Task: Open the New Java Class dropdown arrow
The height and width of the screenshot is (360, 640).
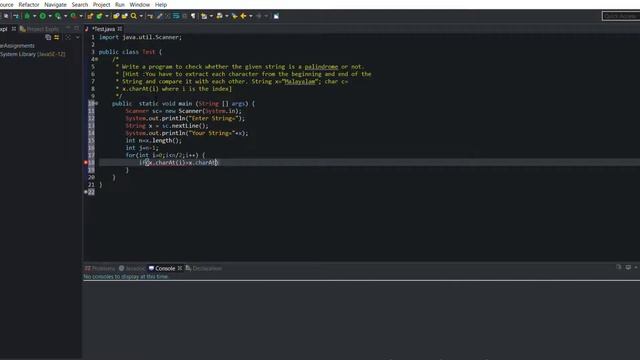Action: tap(107, 16)
